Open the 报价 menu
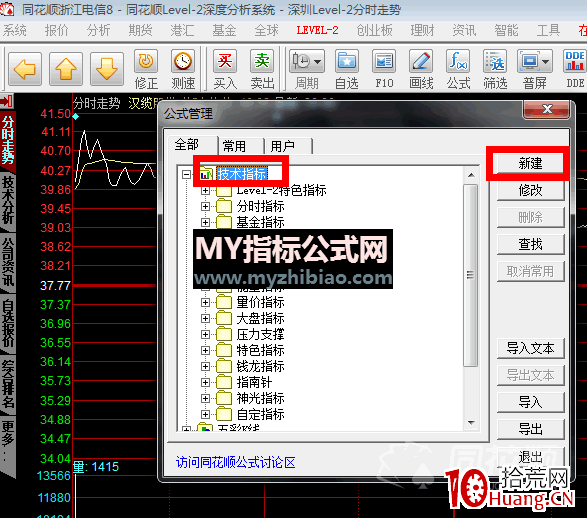The image size is (587, 518). 57,30
